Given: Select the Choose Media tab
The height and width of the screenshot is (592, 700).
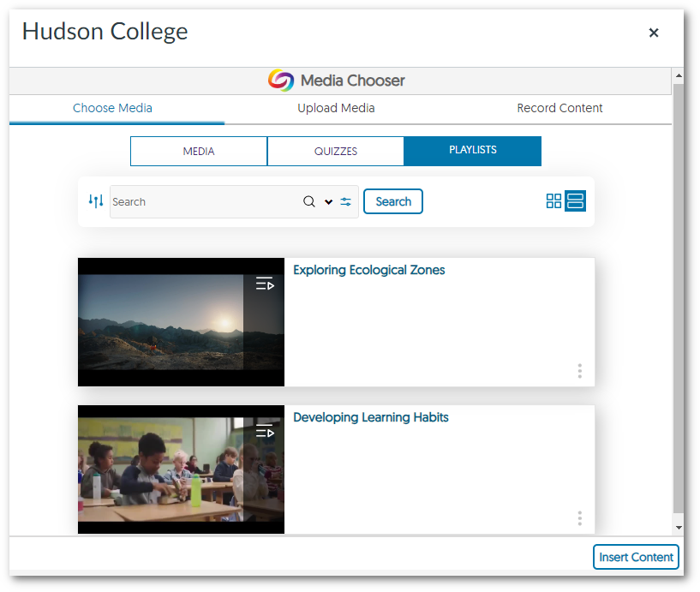Looking at the screenshot, I should click(112, 108).
